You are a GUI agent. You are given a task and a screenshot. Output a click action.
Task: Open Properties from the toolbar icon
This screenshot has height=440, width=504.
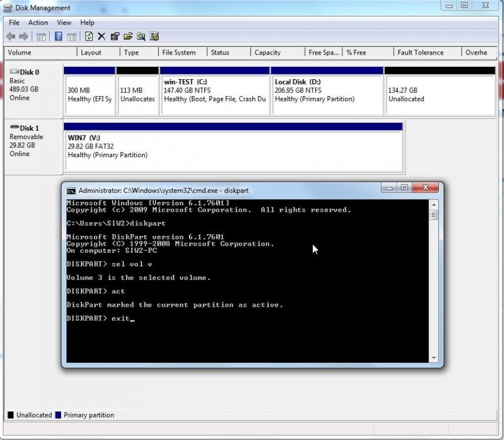click(x=115, y=36)
